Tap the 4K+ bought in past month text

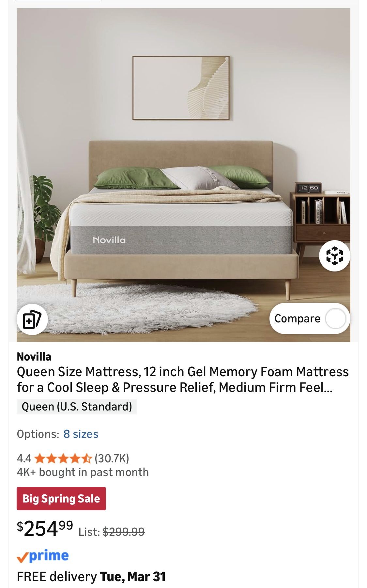pos(83,472)
